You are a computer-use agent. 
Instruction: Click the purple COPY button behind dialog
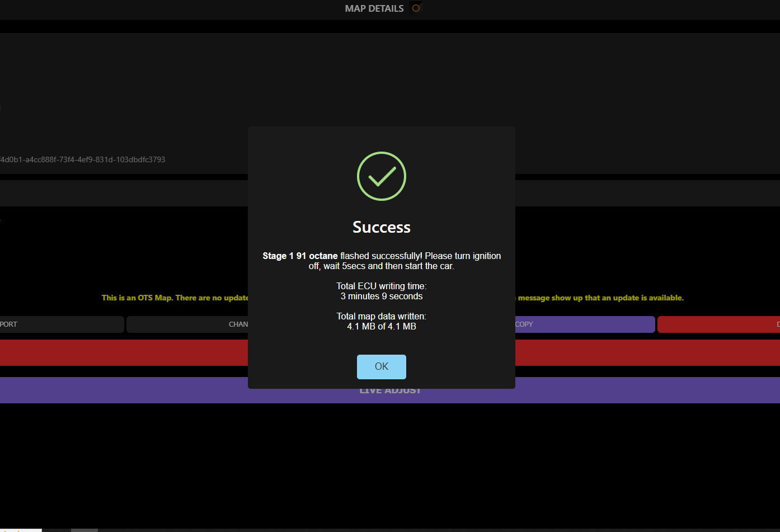click(585, 324)
